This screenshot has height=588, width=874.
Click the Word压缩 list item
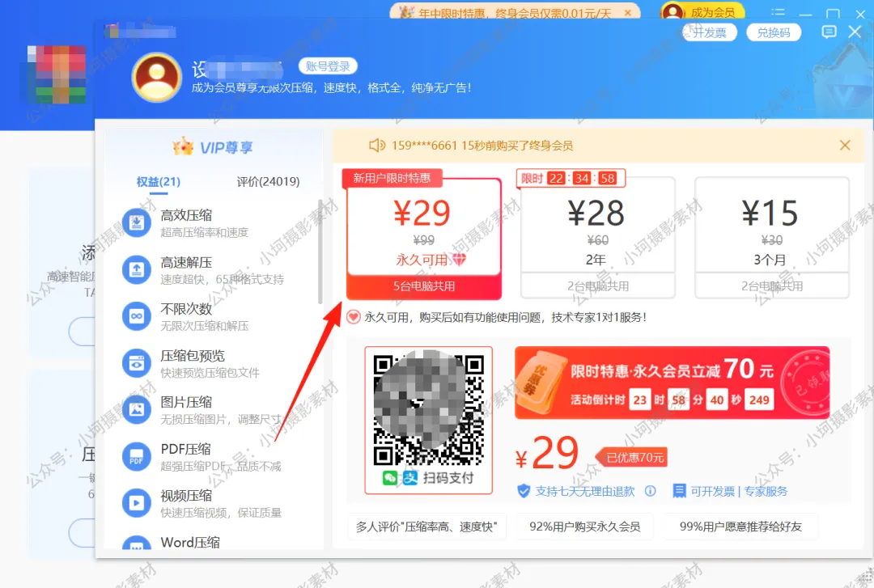190,542
